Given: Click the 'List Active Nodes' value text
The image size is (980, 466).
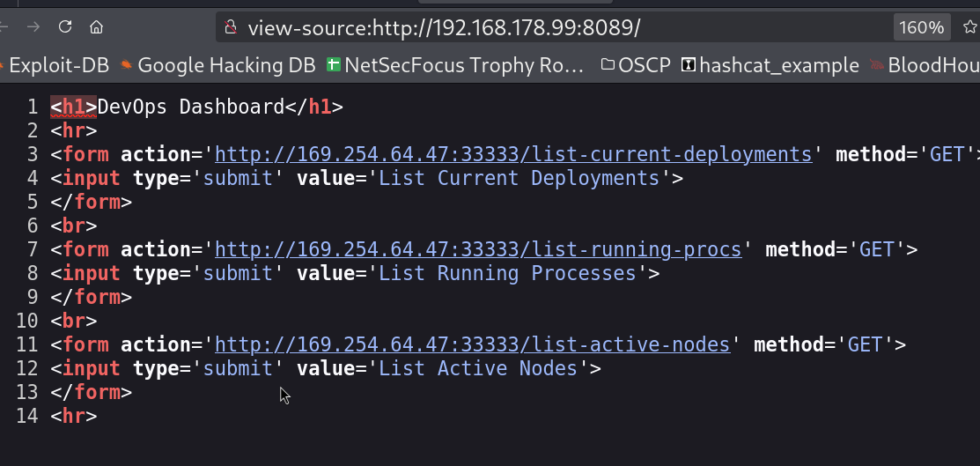Looking at the screenshot, I should tap(477, 368).
